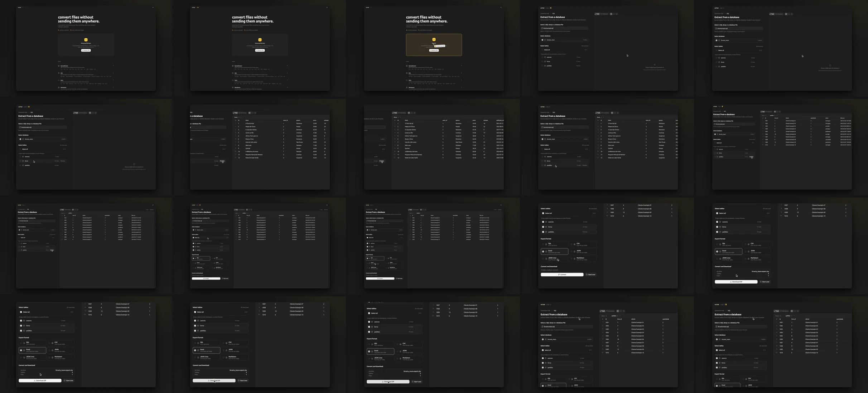Click 'Download ZIP' in third-row fifth frame

(736, 282)
